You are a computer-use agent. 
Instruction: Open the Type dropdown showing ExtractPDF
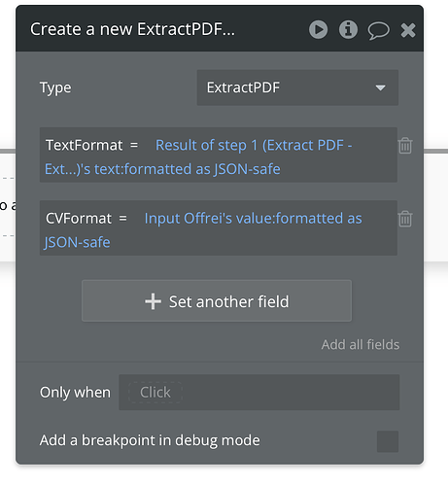click(297, 87)
